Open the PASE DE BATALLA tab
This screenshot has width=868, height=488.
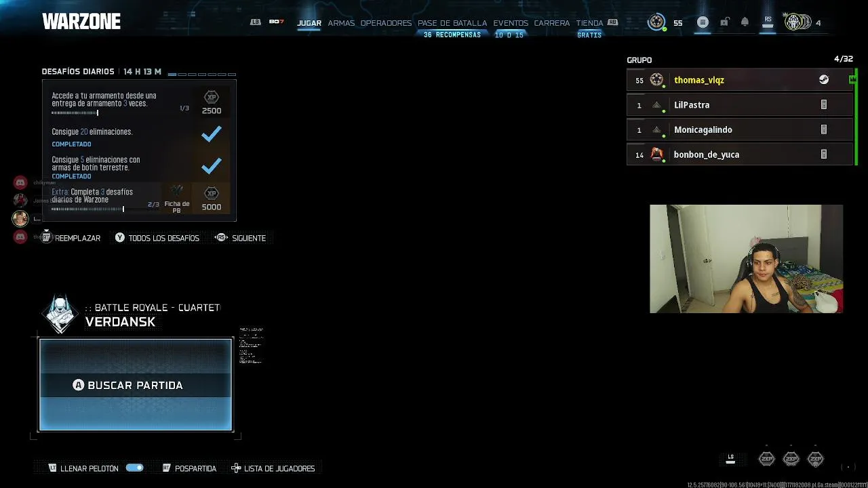pos(452,23)
